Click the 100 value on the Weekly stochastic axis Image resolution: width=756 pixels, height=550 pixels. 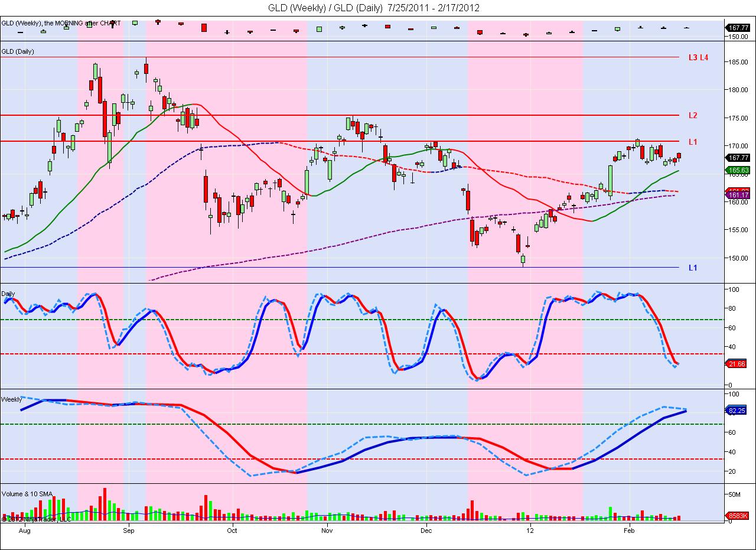coord(735,393)
